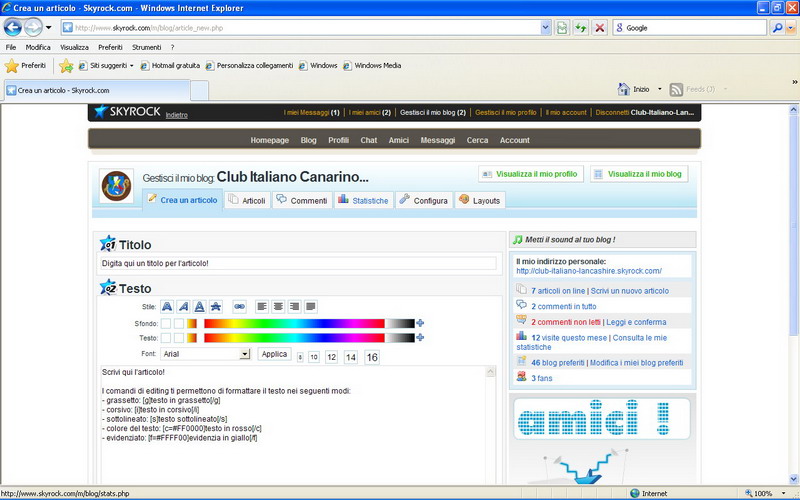
Task: Click the plus icon on Testo row
Action: click(420, 337)
